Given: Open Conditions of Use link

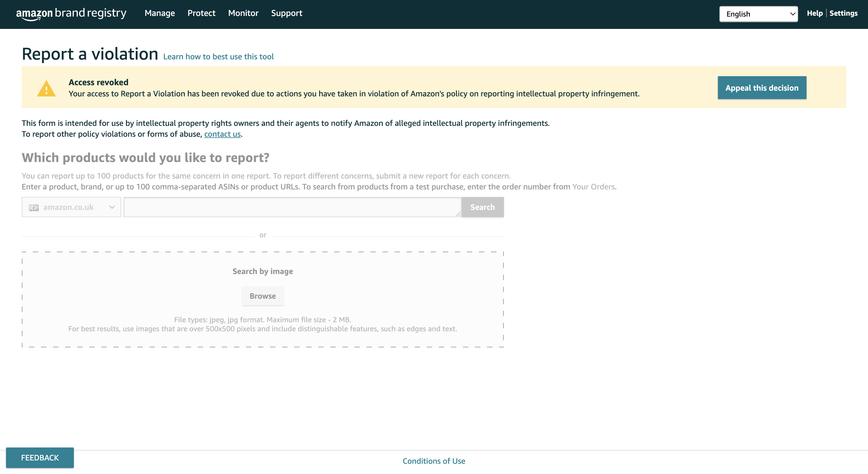Looking at the screenshot, I should tap(434, 461).
